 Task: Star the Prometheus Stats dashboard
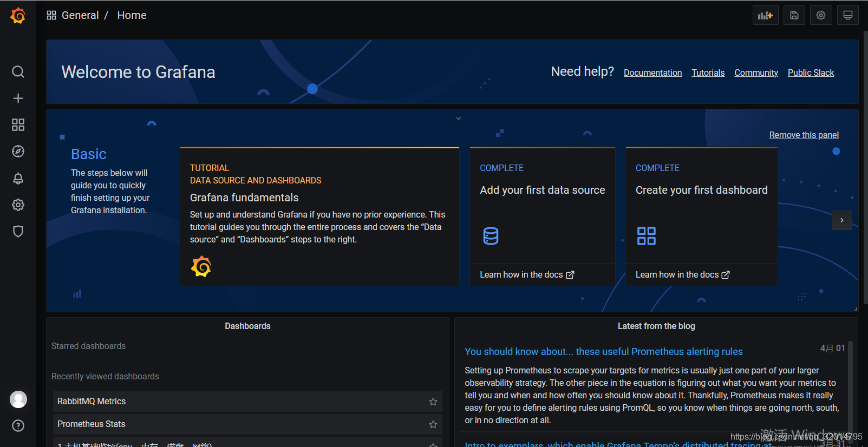(x=433, y=424)
